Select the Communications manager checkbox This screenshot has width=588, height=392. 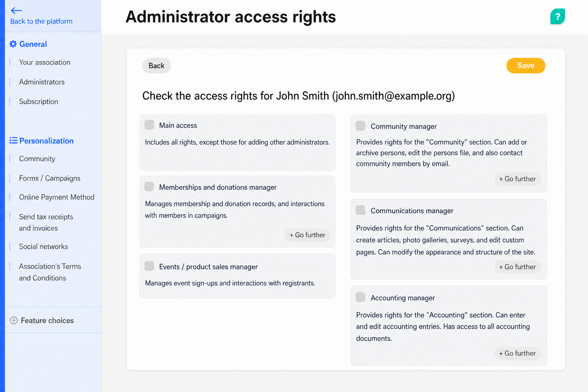tap(361, 210)
